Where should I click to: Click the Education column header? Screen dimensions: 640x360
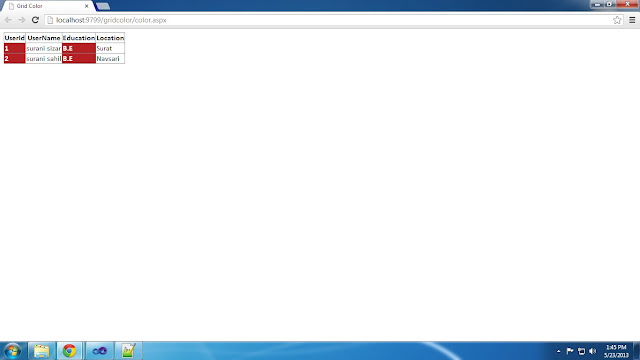tap(79, 38)
